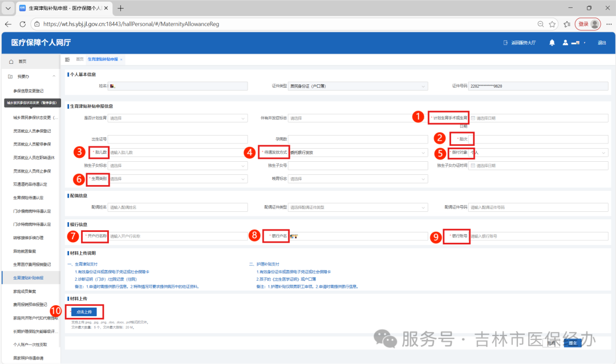The height and width of the screenshot is (364, 616).
Task: Click the notification bell icon
Action: (552, 42)
